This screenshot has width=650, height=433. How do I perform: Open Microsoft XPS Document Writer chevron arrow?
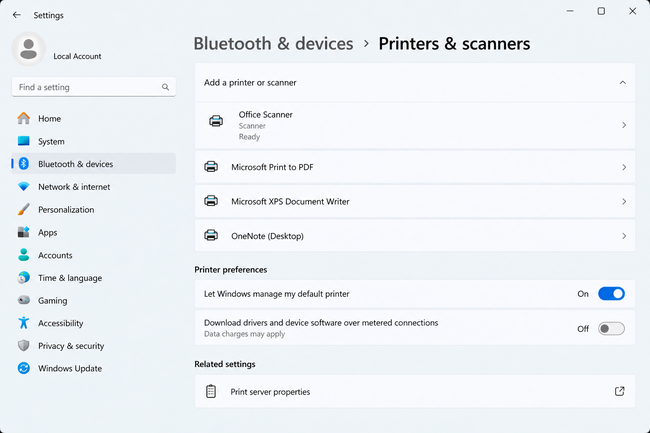(624, 202)
